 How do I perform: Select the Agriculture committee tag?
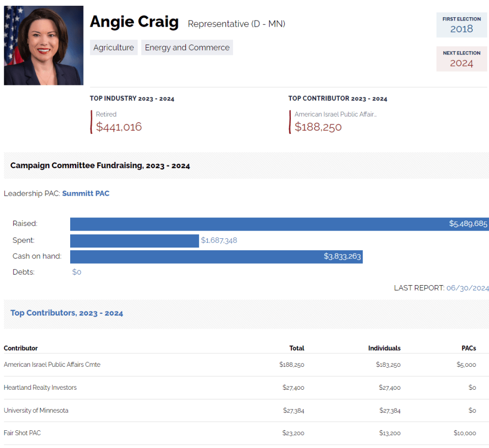[114, 47]
